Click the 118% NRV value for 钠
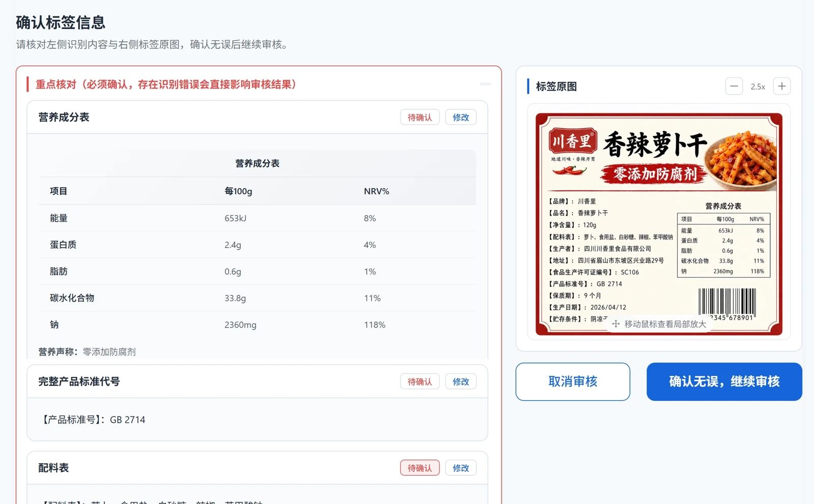814x504 pixels. pos(374,324)
